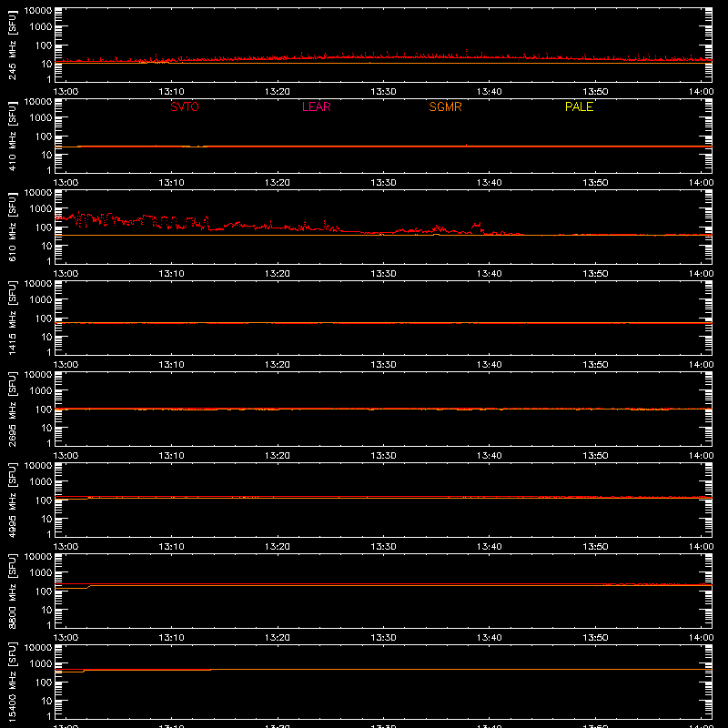Click the 245 MHz [SFU] axis label
The height and width of the screenshot is (728, 728).
[x=13, y=45]
